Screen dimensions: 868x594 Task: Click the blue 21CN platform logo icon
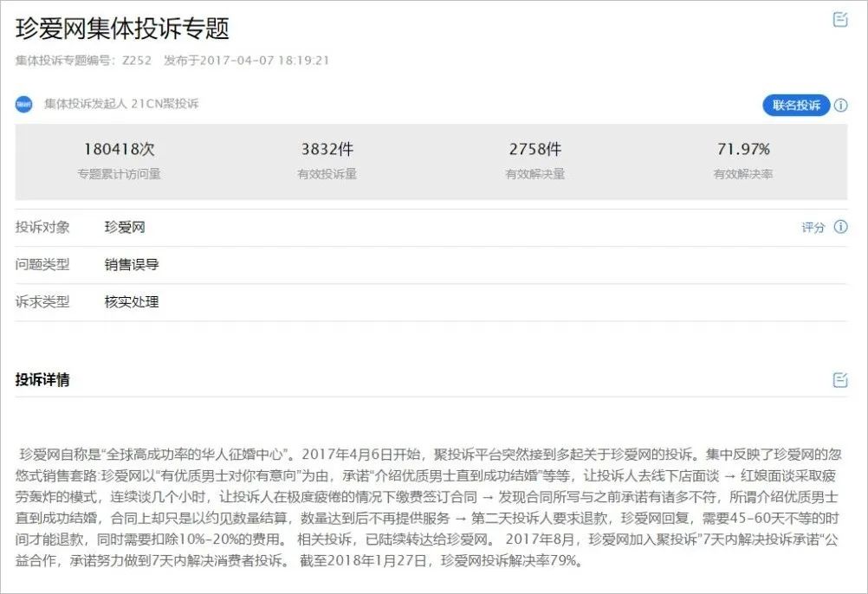click(x=26, y=104)
